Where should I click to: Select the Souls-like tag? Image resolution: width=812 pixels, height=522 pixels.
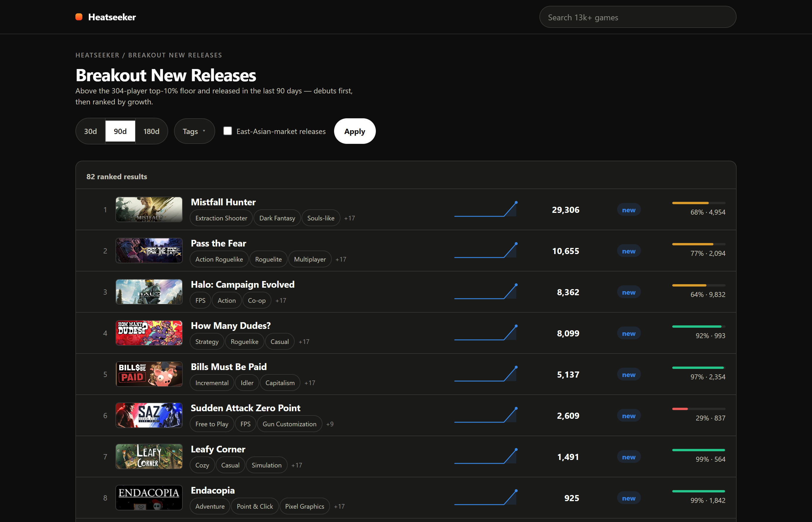click(321, 218)
